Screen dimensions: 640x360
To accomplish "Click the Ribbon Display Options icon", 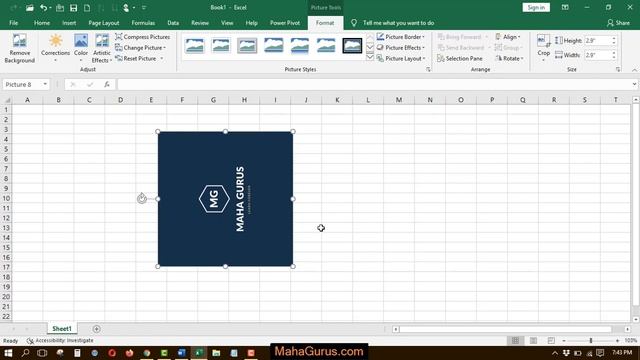I will pyautogui.click(x=565, y=7).
